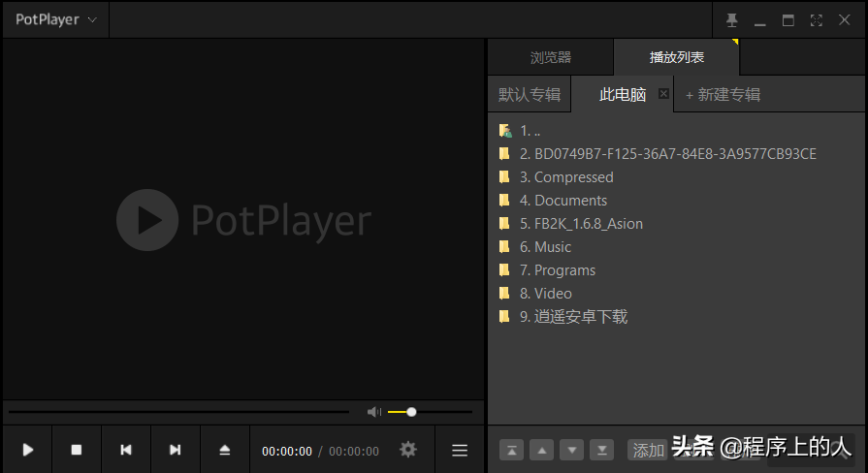Image resolution: width=868 pixels, height=473 pixels.
Task: Switch to the 浏览器 tab
Action: tap(550, 57)
